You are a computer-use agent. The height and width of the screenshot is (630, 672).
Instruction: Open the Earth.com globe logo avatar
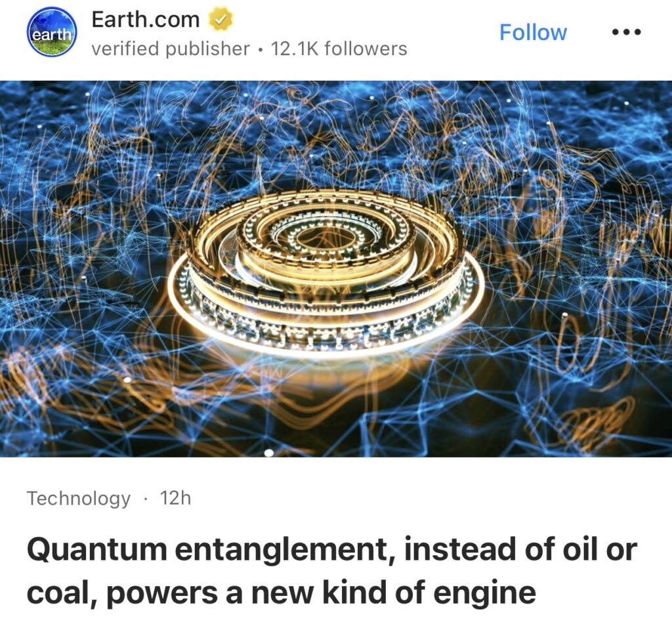click(x=52, y=31)
